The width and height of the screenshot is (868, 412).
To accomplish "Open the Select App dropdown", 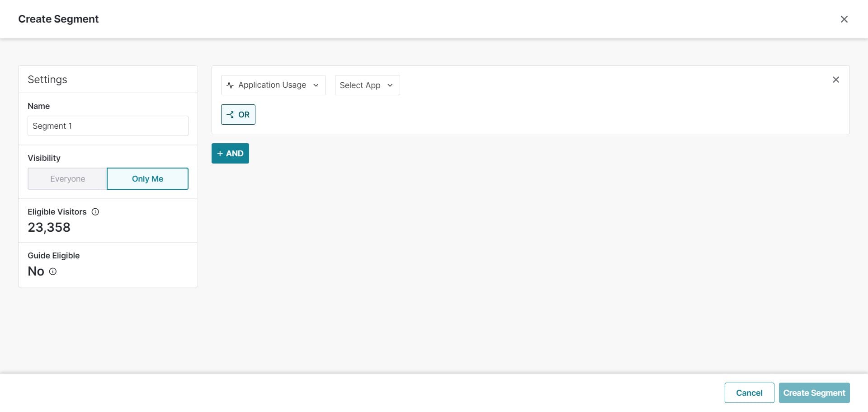I will pyautogui.click(x=360, y=85).
